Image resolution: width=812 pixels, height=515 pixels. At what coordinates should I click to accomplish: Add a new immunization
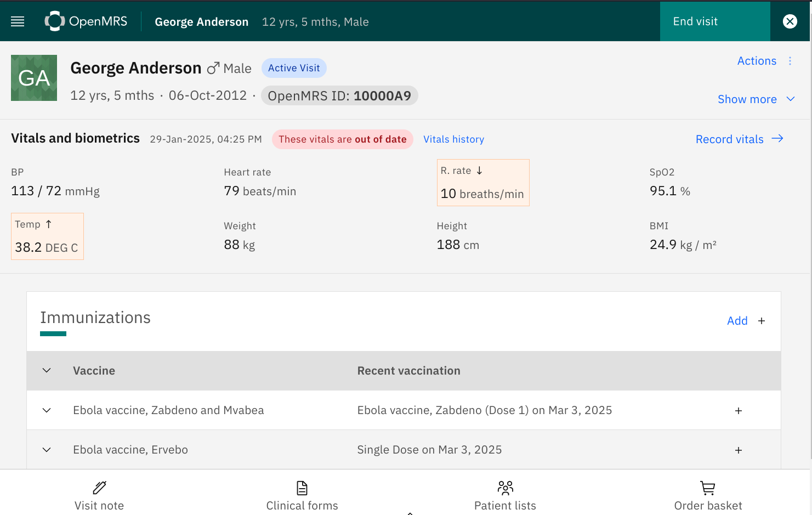(x=746, y=321)
